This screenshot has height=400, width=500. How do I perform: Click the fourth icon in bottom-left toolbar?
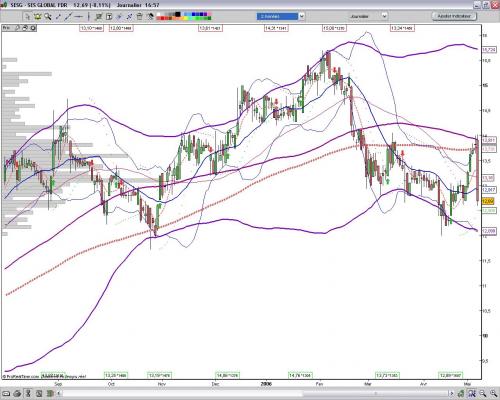click(39, 394)
